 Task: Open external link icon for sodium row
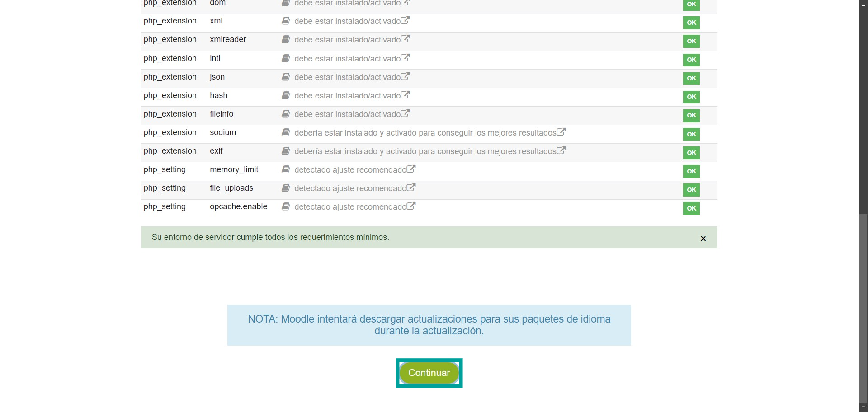(561, 132)
